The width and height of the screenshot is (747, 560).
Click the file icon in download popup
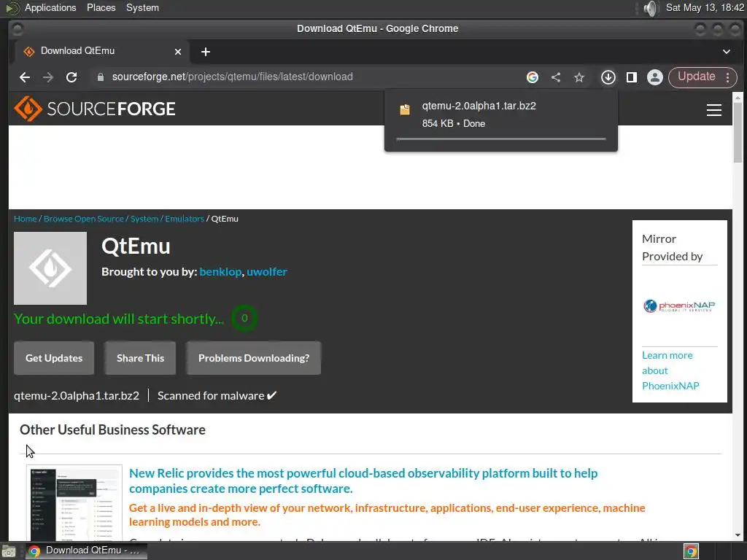click(x=404, y=109)
